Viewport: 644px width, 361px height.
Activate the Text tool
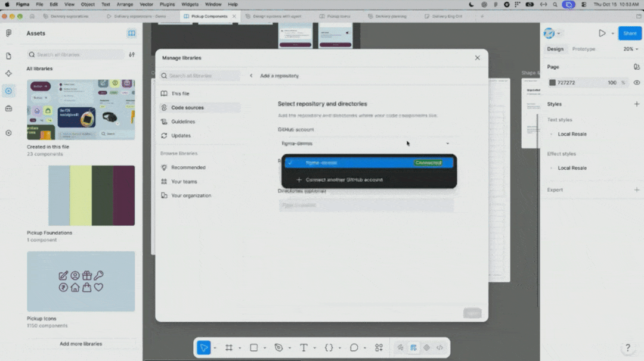point(304,347)
